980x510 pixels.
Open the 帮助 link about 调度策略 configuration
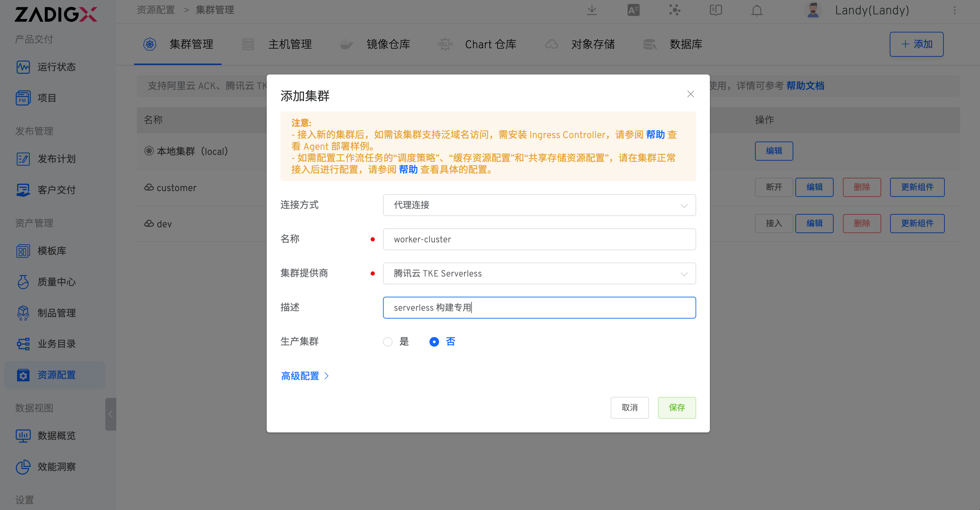click(x=408, y=170)
